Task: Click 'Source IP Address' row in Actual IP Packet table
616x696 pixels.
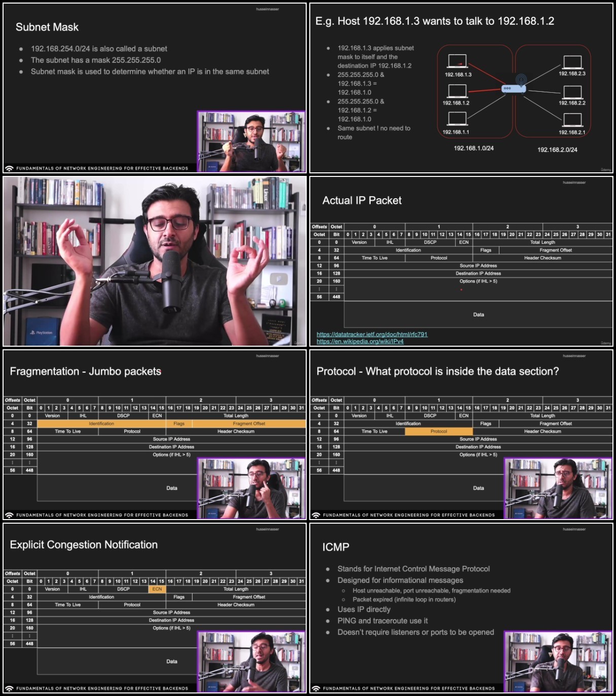Action: click(478, 266)
